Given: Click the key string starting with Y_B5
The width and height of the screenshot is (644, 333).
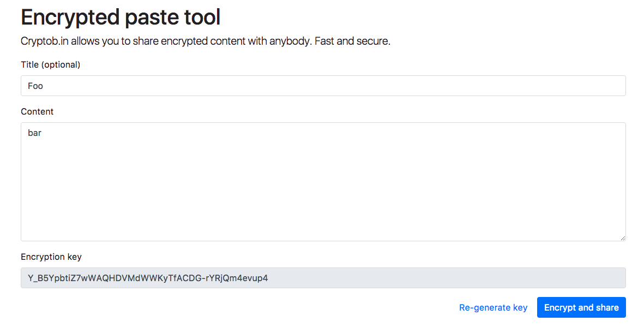Looking at the screenshot, I should point(147,278).
